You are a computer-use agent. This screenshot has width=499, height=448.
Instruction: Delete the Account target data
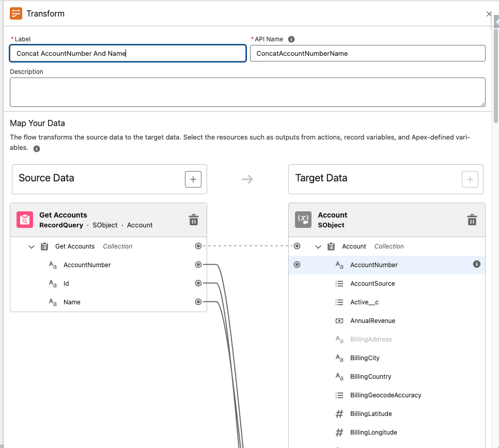472,220
